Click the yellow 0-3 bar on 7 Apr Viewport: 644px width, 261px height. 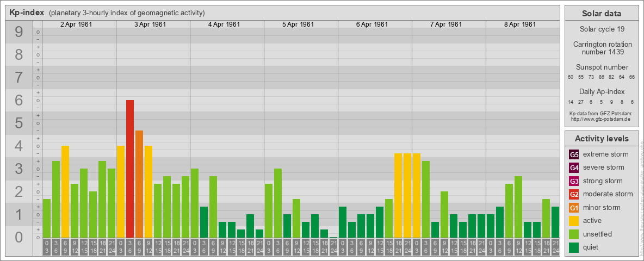point(417,195)
